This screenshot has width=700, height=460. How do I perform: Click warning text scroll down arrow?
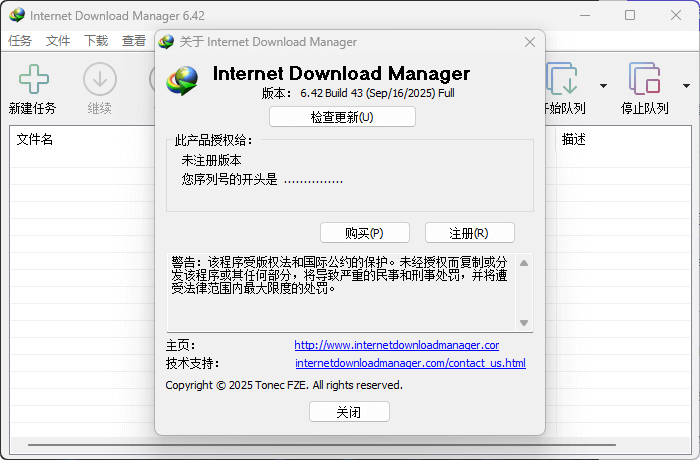524,323
